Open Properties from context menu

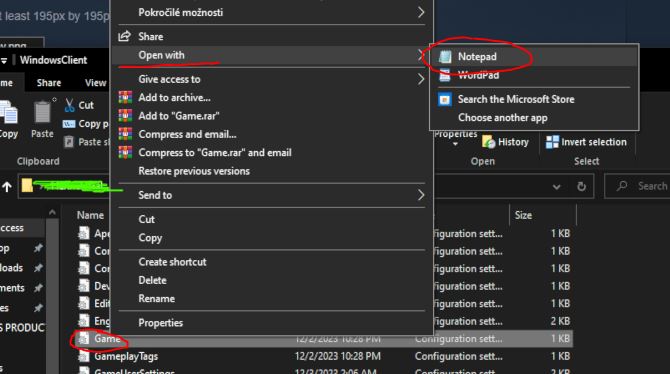coord(272,323)
